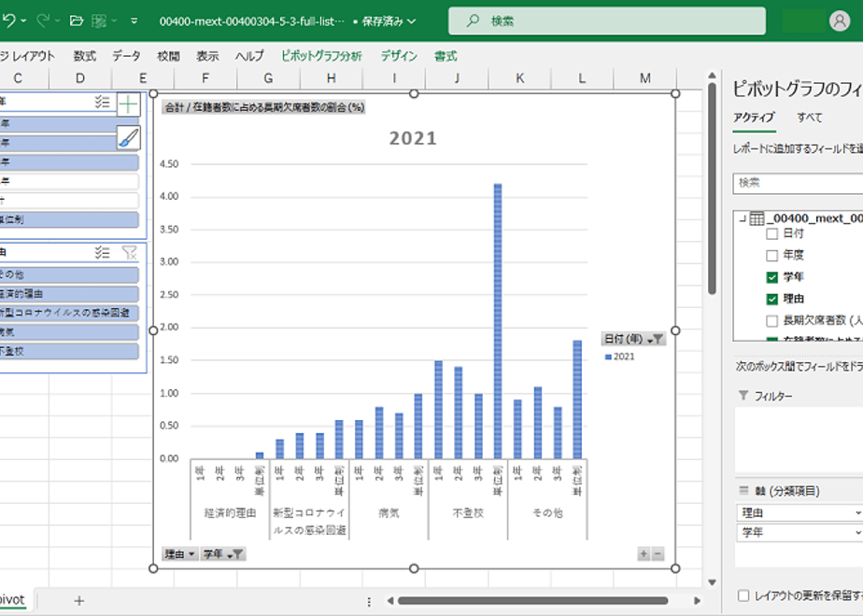
Task: Toggle レイアウトの更新を保留する checkbox
Action: 743,595
